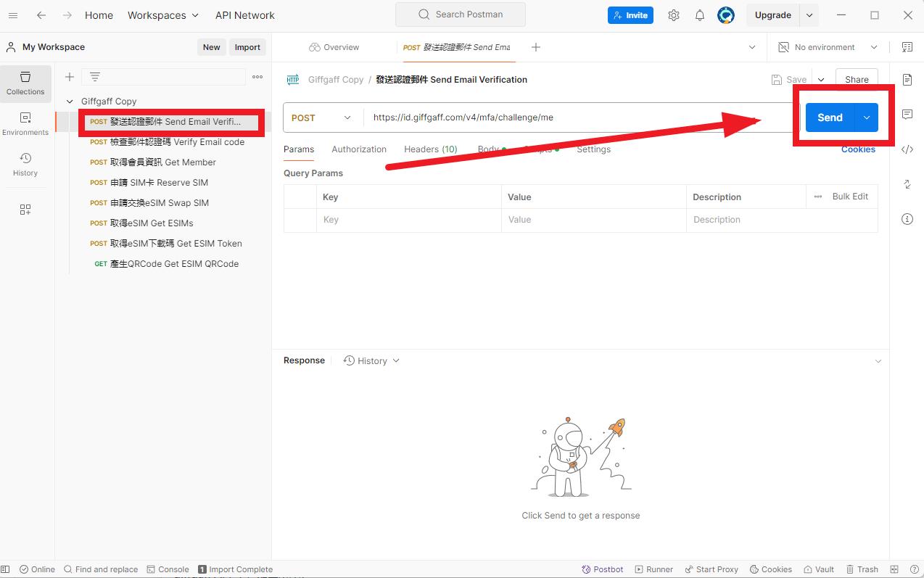The height and width of the screenshot is (578, 924).
Task: Click the Invite button
Action: point(630,15)
